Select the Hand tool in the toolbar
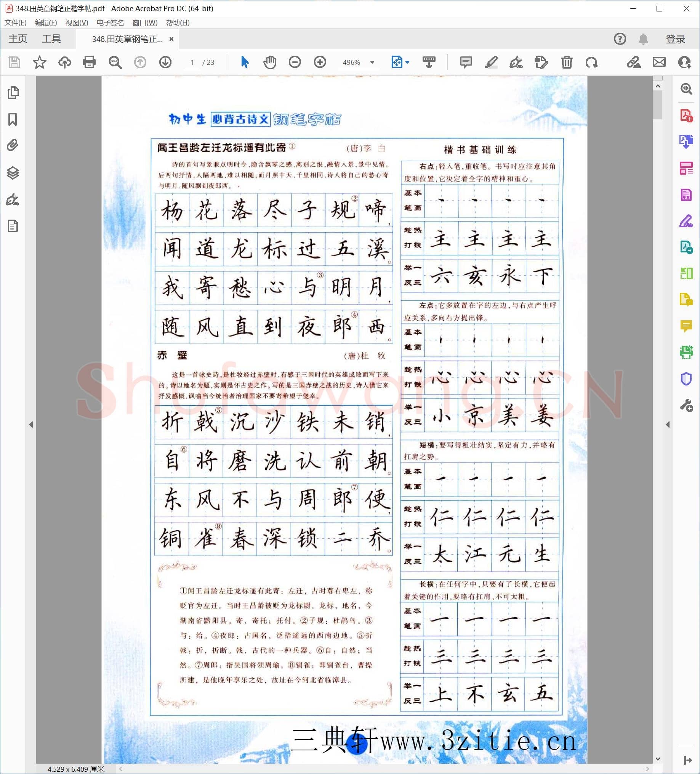 (x=270, y=62)
